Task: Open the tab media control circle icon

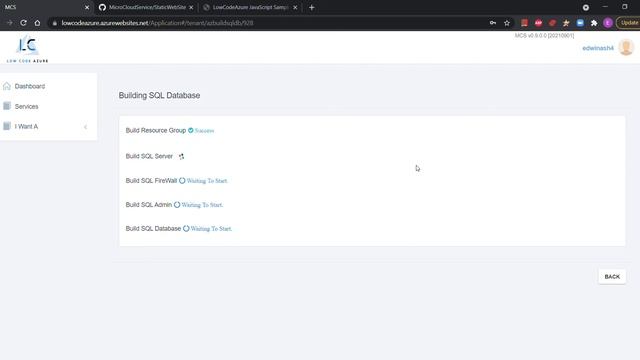Action: tap(586, 7)
